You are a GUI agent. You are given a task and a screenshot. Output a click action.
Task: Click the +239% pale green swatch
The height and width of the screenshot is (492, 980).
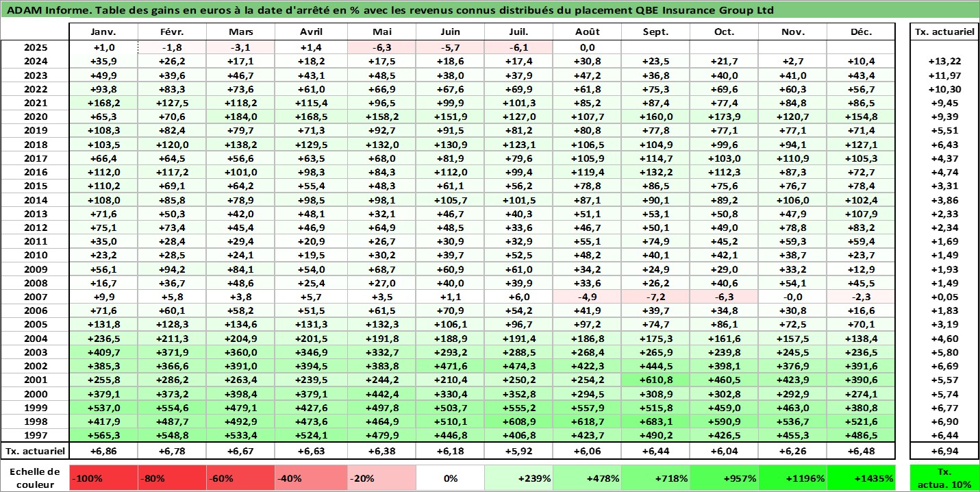(x=518, y=478)
